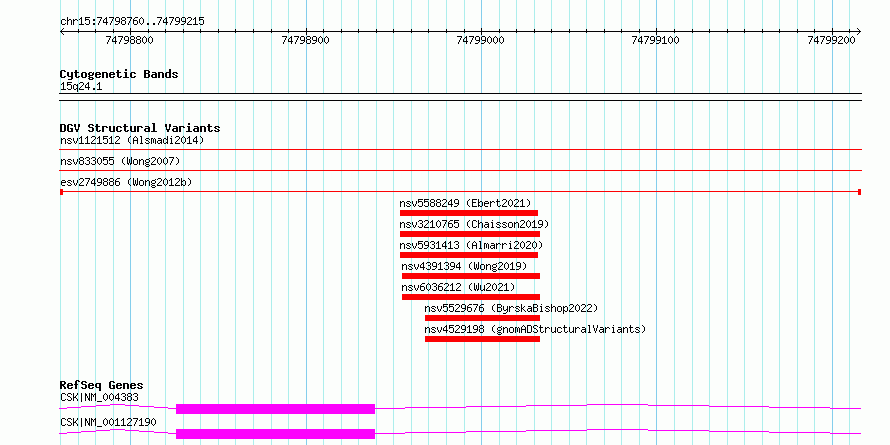The height and width of the screenshot is (445, 890).
Task: Select the 15q24.1 band label
Action: tap(81, 87)
